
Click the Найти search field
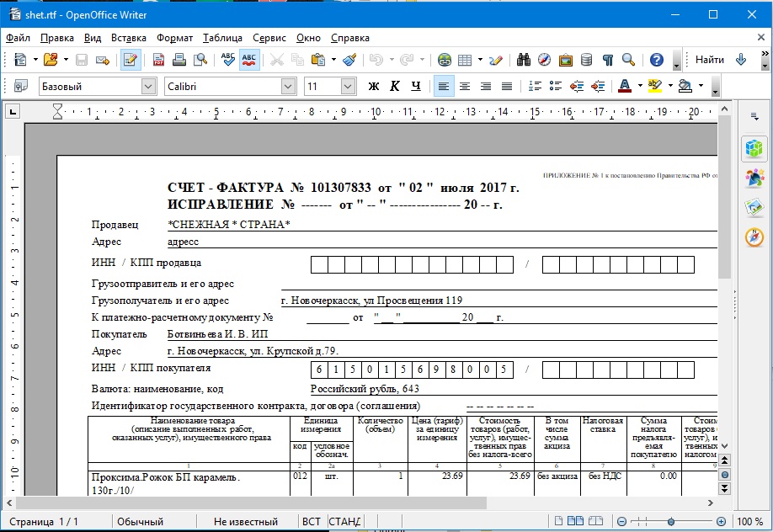(x=710, y=60)
